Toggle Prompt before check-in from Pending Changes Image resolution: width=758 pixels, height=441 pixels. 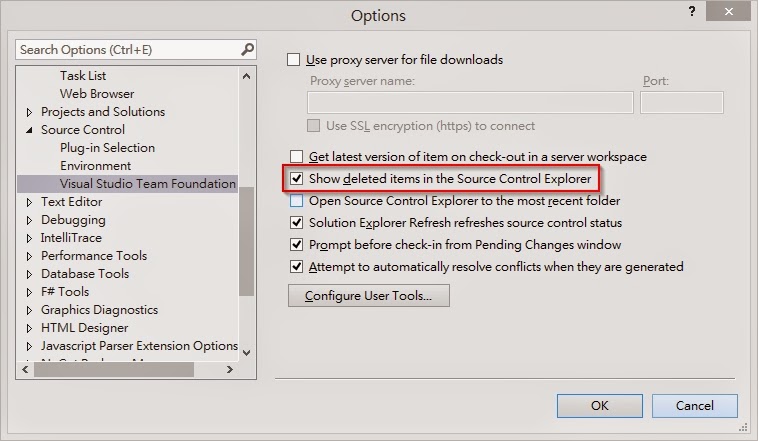tap(296, 245)
